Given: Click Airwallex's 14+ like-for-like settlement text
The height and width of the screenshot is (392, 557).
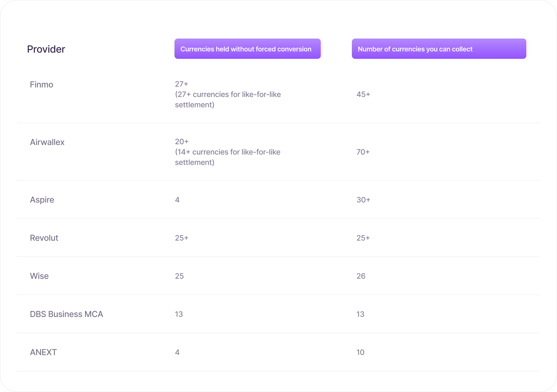Looking at the screenshot, I should pos(228,157).
